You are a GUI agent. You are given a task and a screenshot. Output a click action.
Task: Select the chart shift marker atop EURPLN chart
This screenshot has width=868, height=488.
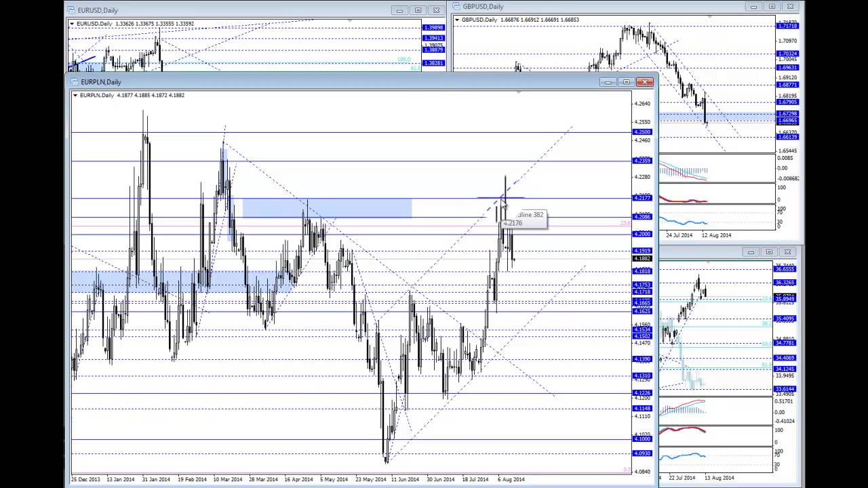pyautogui.click(x=518, y=93)
